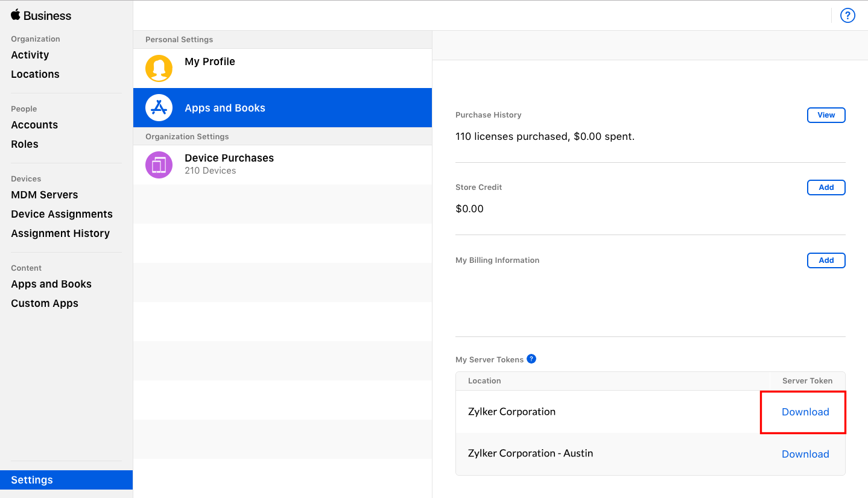
Task: Click the My Server Tokens help icon
Action: [x=531, y=359]
